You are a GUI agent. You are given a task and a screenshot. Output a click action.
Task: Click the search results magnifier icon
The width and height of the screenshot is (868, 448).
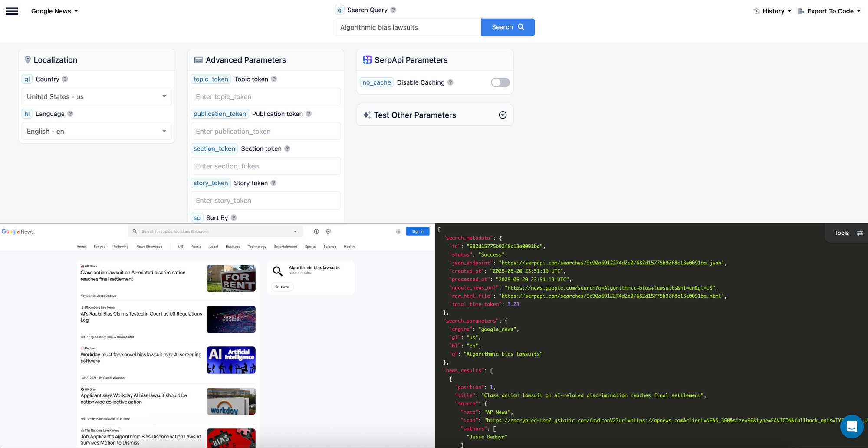278,272
